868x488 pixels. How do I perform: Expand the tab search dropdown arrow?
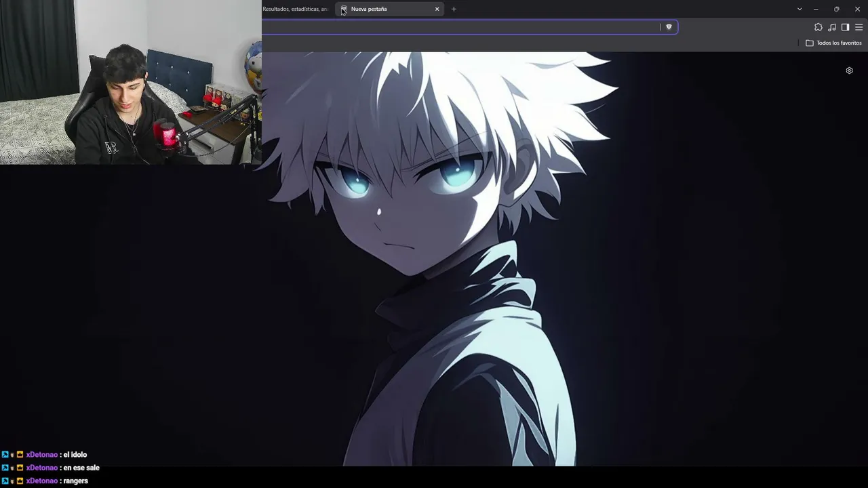[800, 9]
